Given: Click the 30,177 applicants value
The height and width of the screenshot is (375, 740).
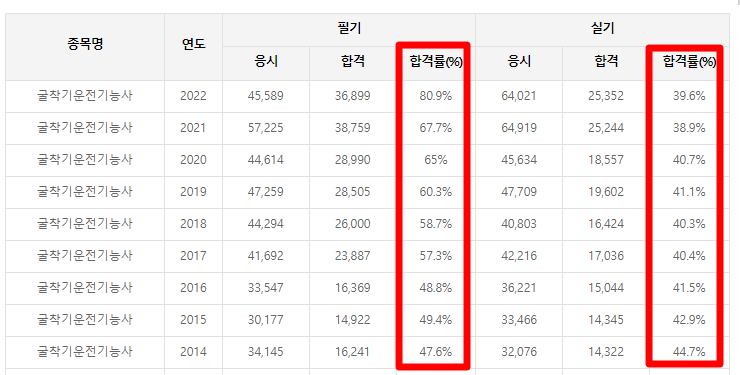Looking at the screenshot, I should 266,320.
